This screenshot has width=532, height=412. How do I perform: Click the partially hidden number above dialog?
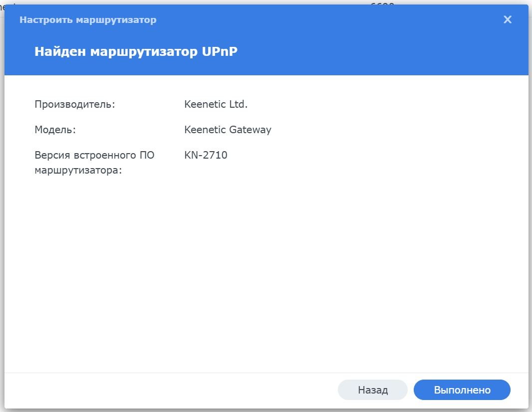pyautogui.click(x=382, y=3)
